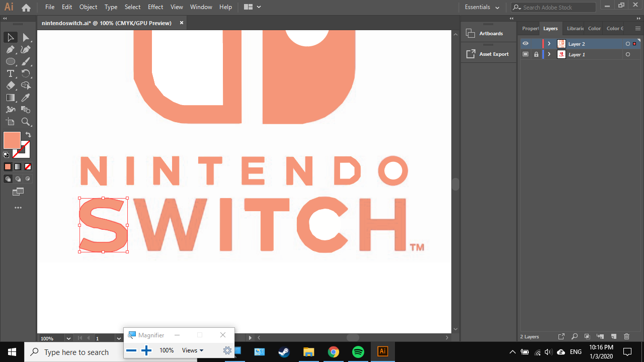The image size is (644, 362).
Task: Select the Zoom tool magnifier
Action: click(26, 122)
